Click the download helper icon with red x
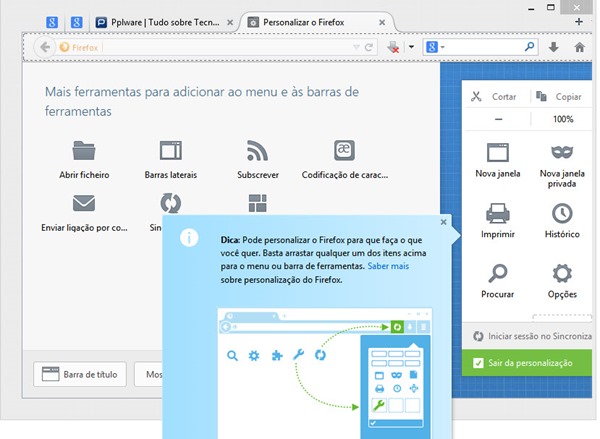This screenshot has width=600, height=439. point(393,47)
